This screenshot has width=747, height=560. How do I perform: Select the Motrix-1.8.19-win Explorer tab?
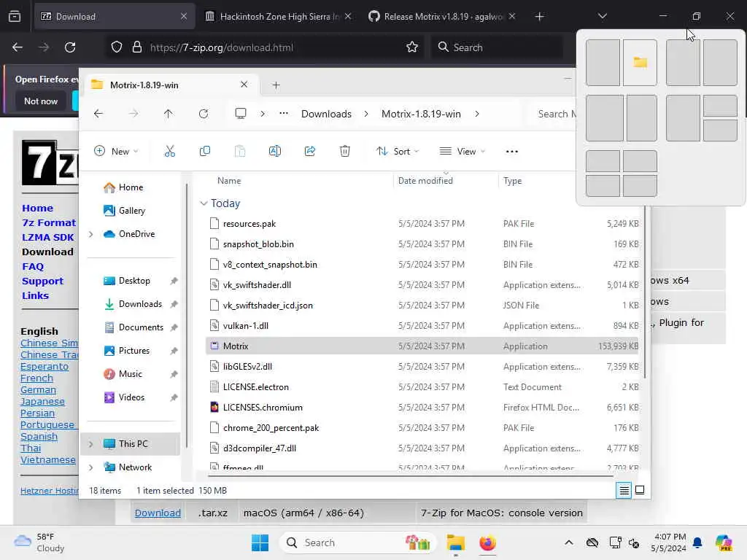(x=171, y=85)
